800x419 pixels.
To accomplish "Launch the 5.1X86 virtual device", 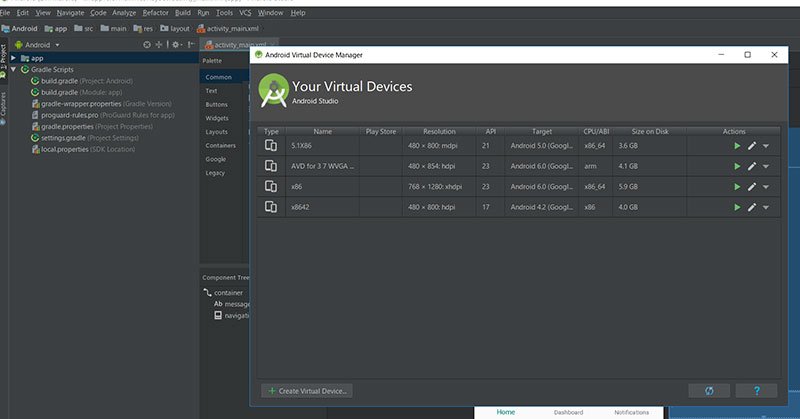I will (x=737, y=145).
